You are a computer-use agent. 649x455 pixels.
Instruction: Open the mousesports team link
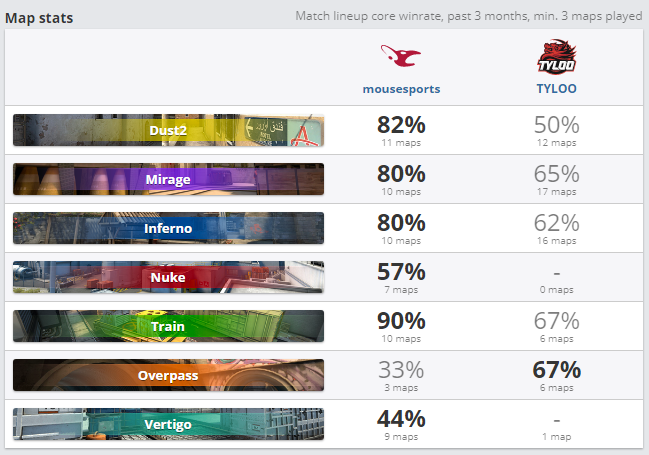pos(401,88)
